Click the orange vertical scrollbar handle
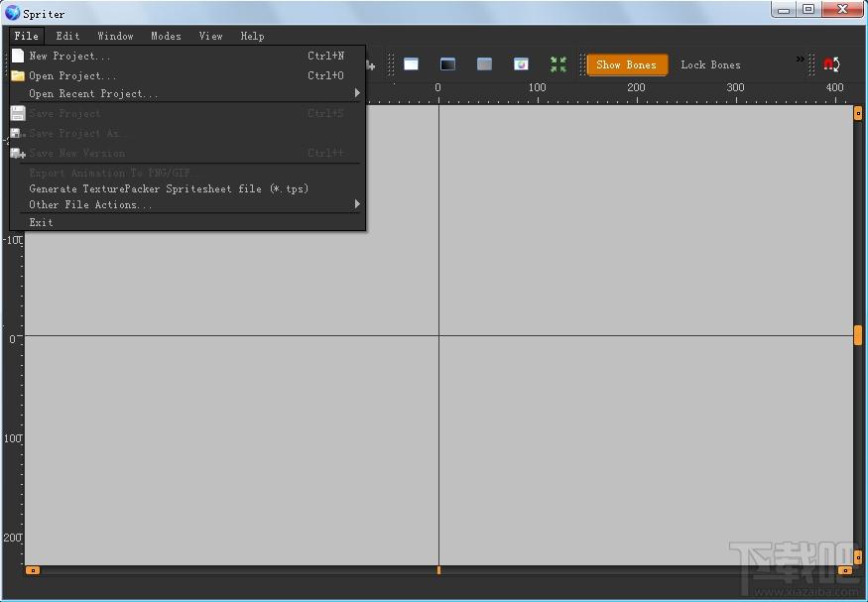This screenshot has width=868, height=602. click(858, 336)
